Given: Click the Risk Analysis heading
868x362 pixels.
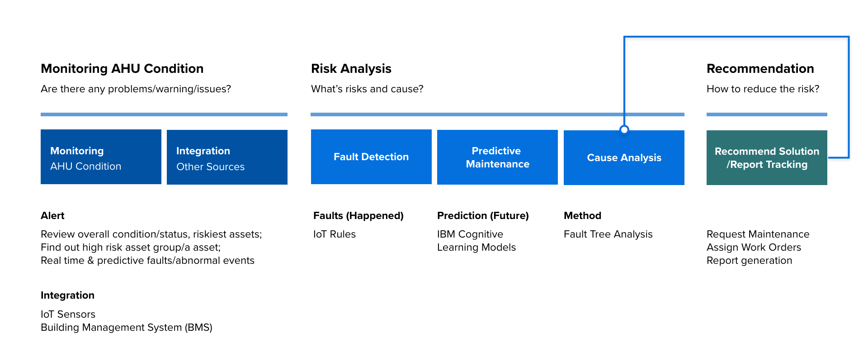Looking at the screenshot, I should 351,69.
